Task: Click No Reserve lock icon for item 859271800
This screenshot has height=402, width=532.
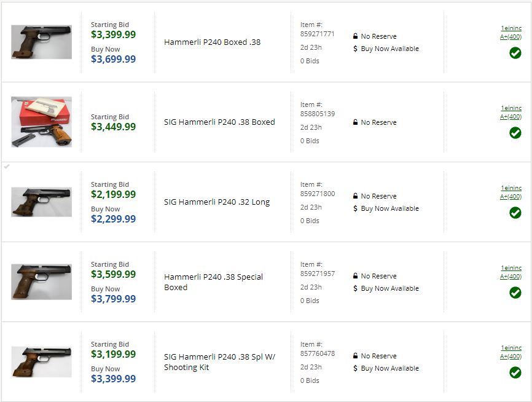Action: point(355,196)
